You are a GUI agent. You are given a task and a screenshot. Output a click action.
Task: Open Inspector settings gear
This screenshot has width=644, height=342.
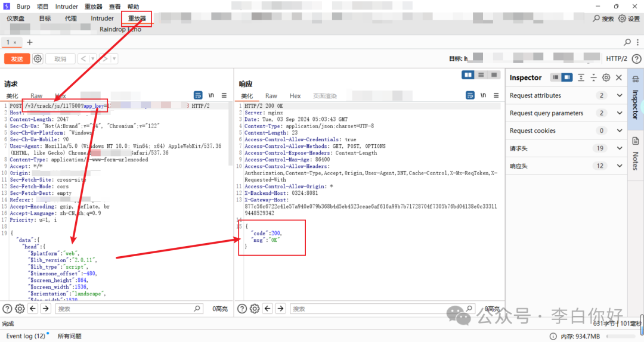pos(606,77)
